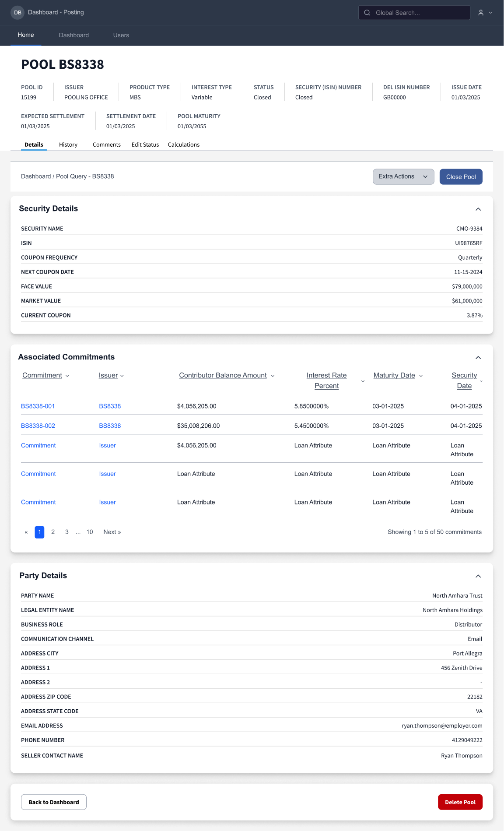Open the Extra Actions dropdown
This screenshot has height=831, width=504.
(403, 177)
